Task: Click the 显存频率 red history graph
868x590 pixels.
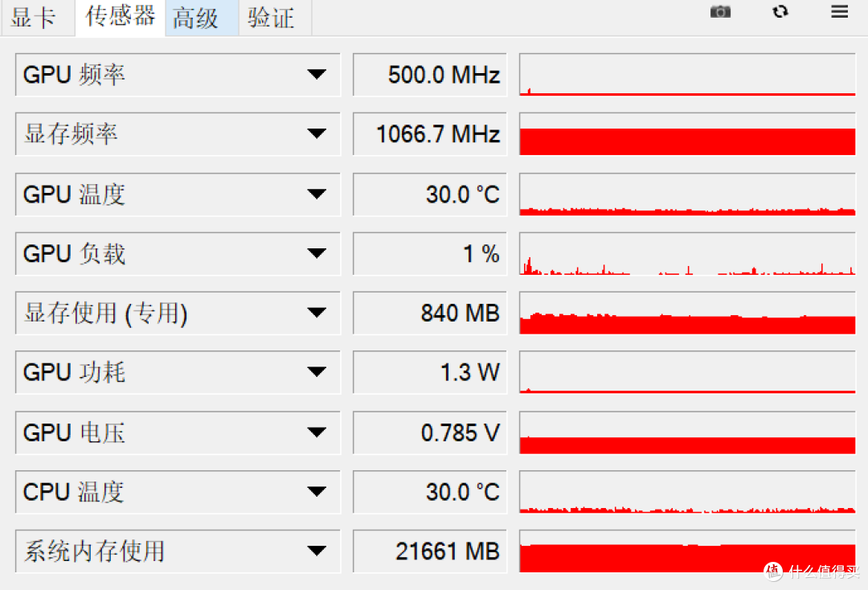Action: click(x=687, y=134)
